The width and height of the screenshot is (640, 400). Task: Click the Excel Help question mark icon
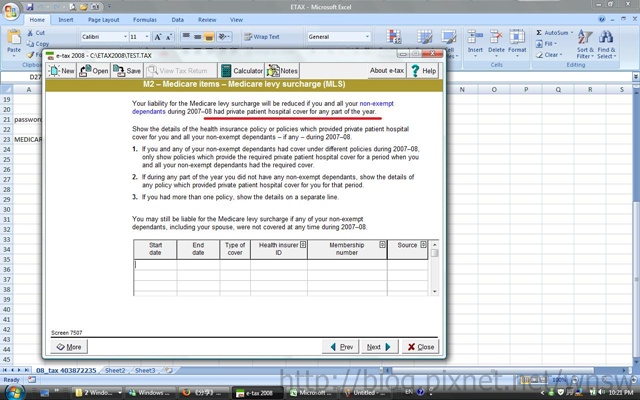[x=602, y=19]
